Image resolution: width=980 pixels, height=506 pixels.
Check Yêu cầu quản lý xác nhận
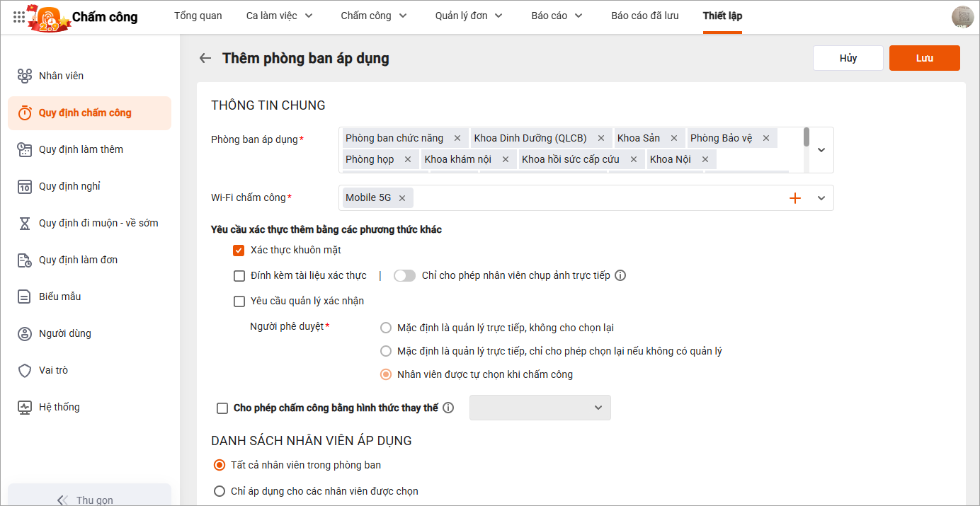239,301
